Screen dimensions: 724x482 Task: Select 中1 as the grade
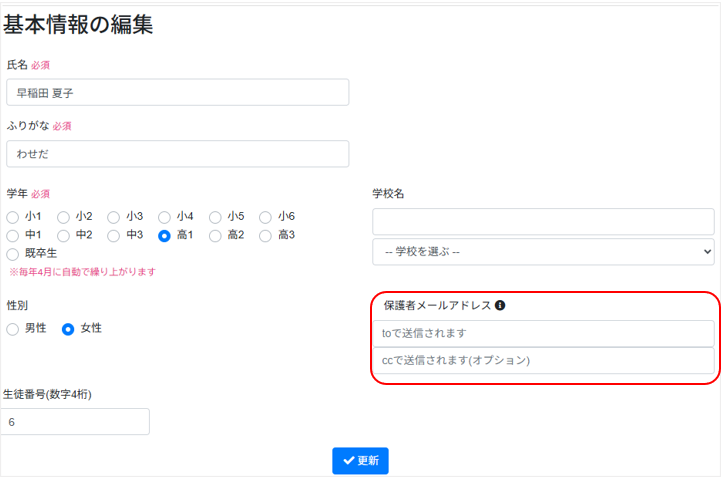[x=12, y=236]
